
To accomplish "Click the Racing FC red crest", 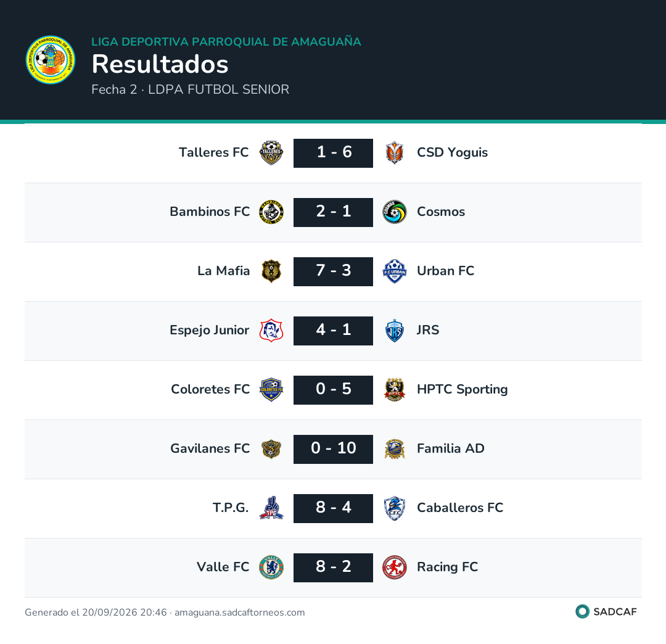I will click(395, 567).
